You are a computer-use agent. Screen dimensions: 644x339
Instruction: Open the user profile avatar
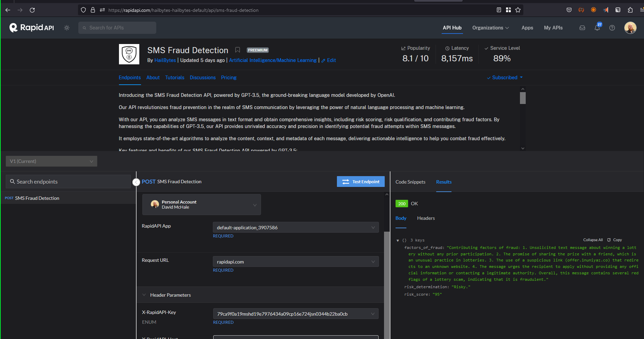click(630, 28)
